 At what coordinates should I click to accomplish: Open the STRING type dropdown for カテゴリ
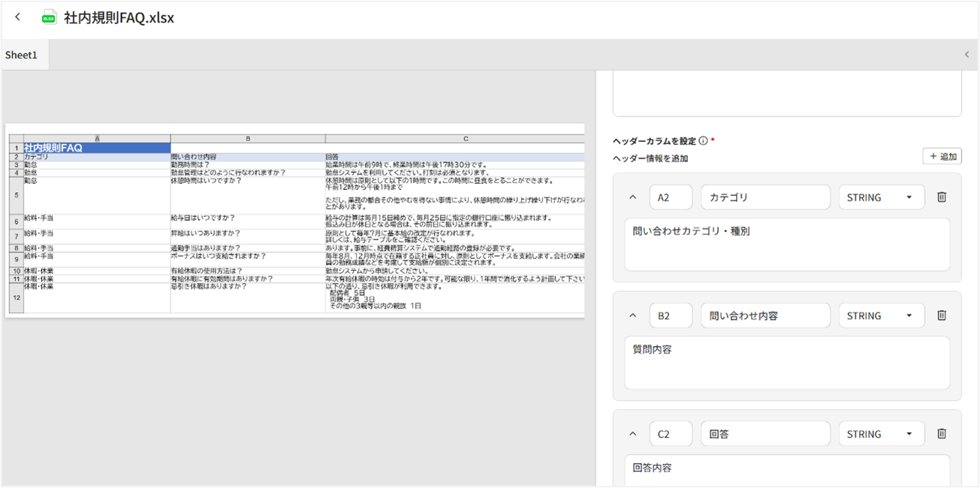click(881, 197)
